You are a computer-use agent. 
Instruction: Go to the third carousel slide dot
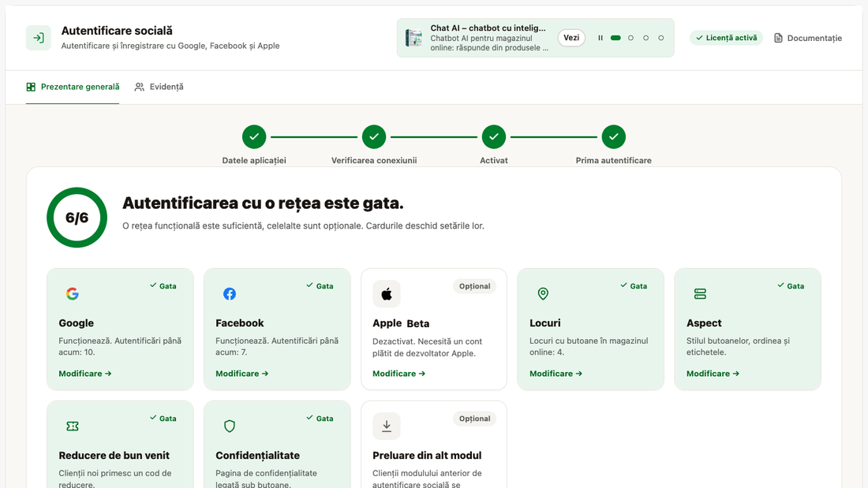645,38
